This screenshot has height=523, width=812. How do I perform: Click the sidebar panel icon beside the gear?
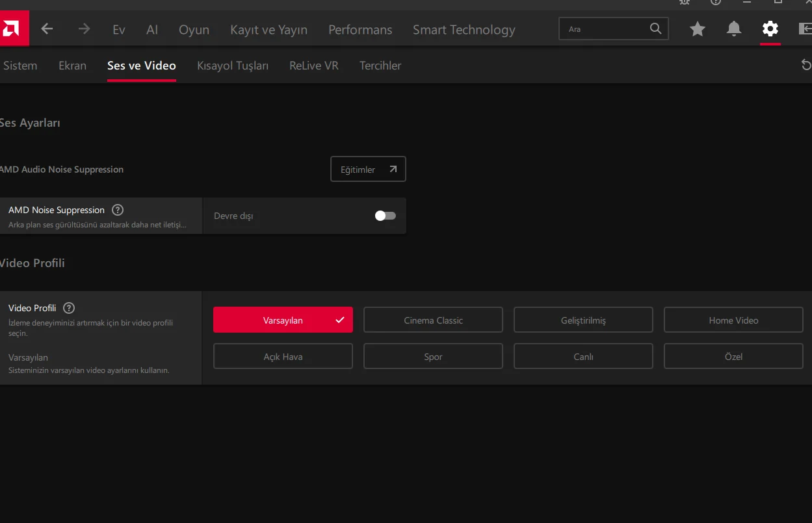click(x=805, y=29)
